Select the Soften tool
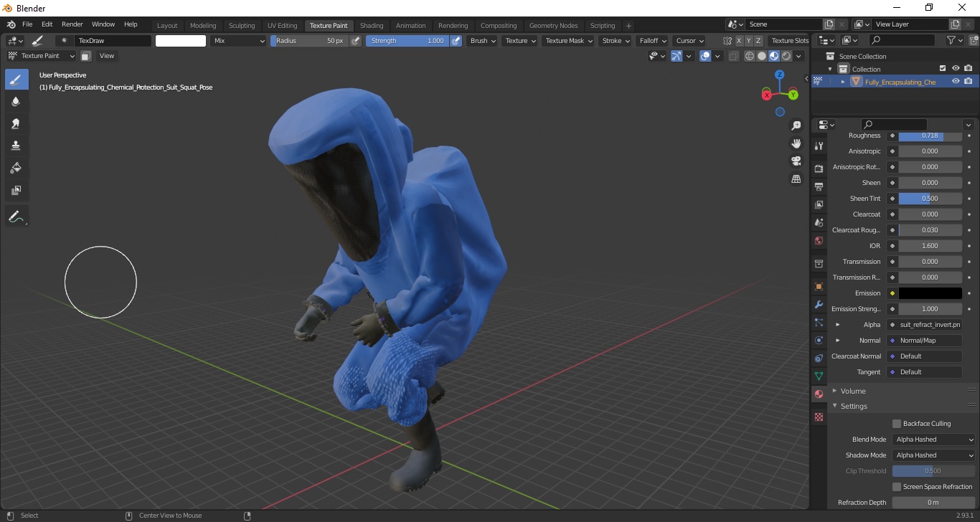980x522 pixels. click(x=17, y=101)
